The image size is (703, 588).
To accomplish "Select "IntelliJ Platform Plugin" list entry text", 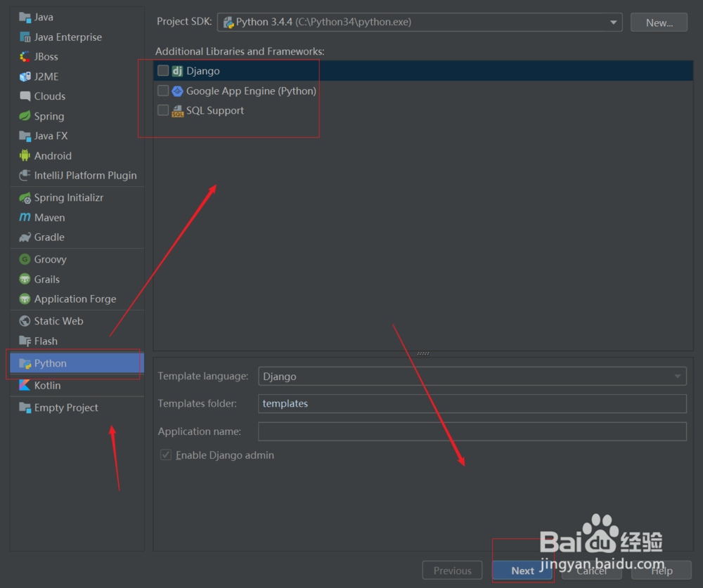I will click(86, 176).
